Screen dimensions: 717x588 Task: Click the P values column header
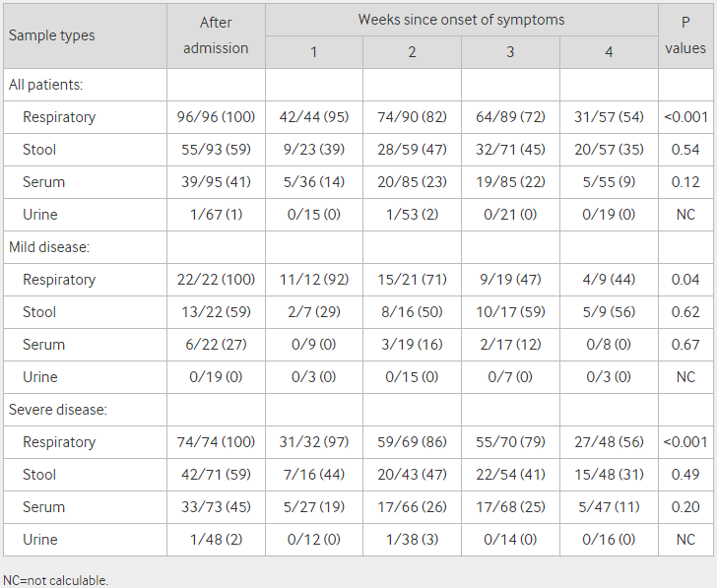[x=685, y=35]
